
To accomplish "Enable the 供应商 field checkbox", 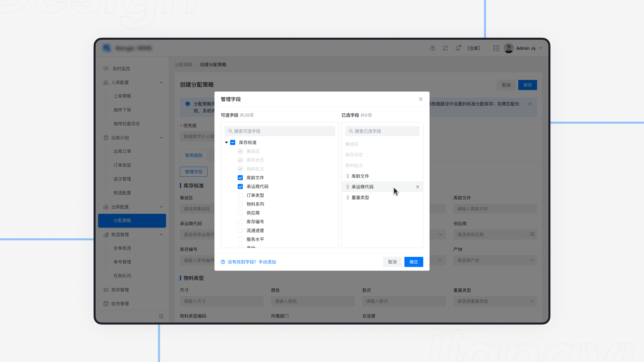I will pos(240,213).
